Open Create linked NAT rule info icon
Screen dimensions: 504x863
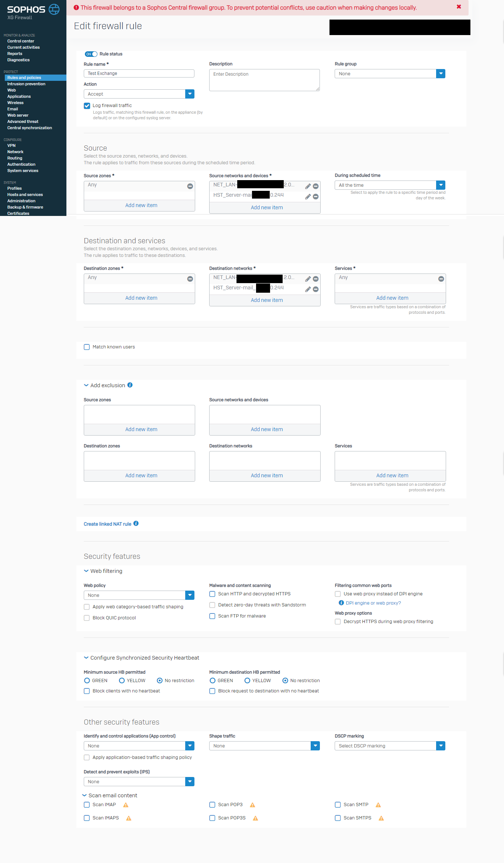coord(136,523)
